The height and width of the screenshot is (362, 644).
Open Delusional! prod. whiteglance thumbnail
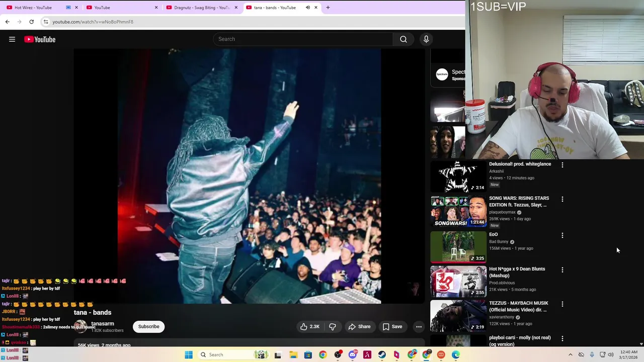pos(458,176)
